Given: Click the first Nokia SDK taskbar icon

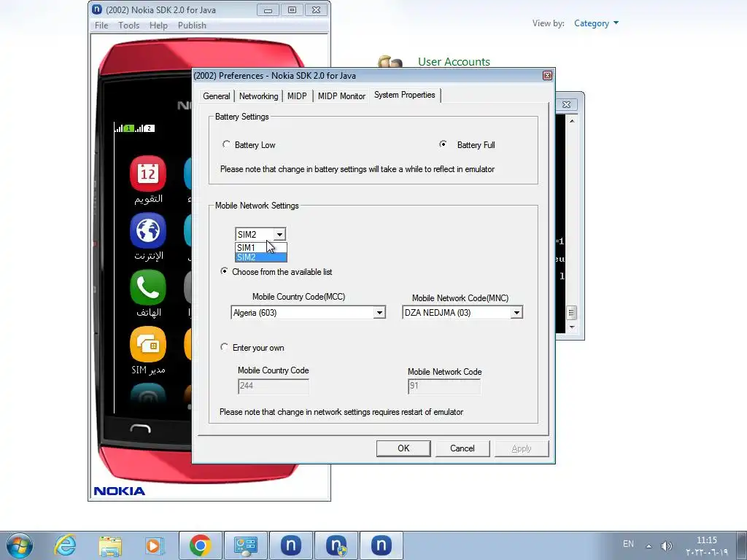Looking at the screenshot, I should pos(290,545).
